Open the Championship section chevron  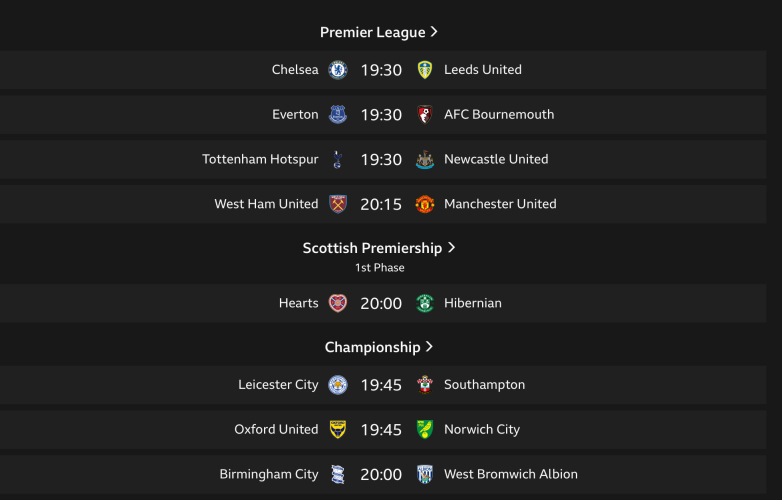(430, 347)
